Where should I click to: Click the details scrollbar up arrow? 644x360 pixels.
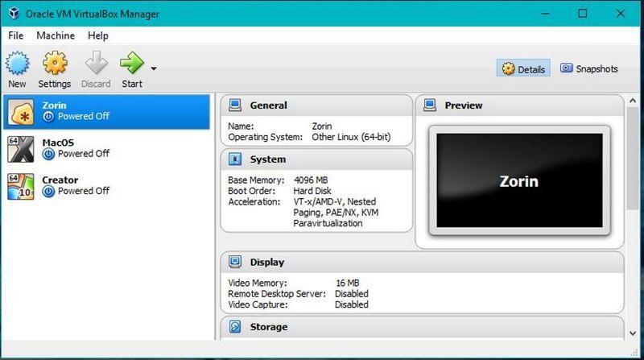[633, 101]
